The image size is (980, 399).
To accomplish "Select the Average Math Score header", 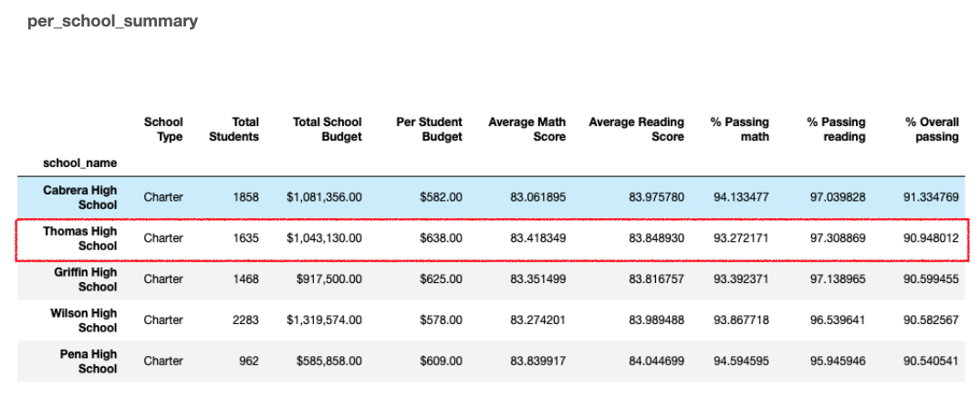I will point(526,130).
